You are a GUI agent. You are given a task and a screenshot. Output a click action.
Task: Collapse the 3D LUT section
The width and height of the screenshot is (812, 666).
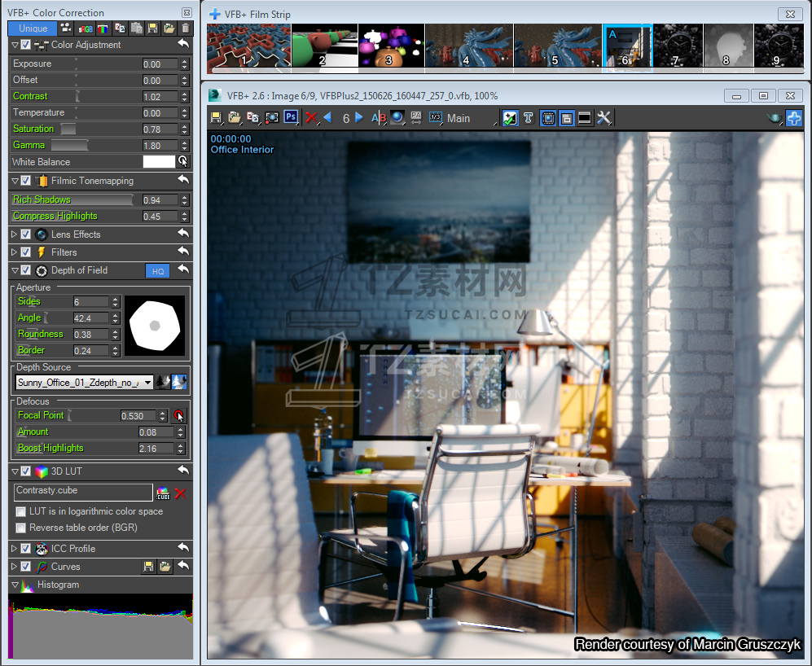(15, 471)
